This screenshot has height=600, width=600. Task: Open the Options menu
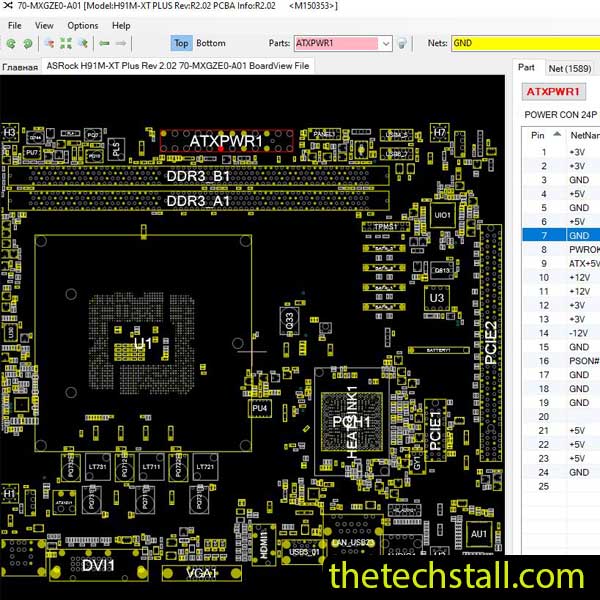(83, 26)
